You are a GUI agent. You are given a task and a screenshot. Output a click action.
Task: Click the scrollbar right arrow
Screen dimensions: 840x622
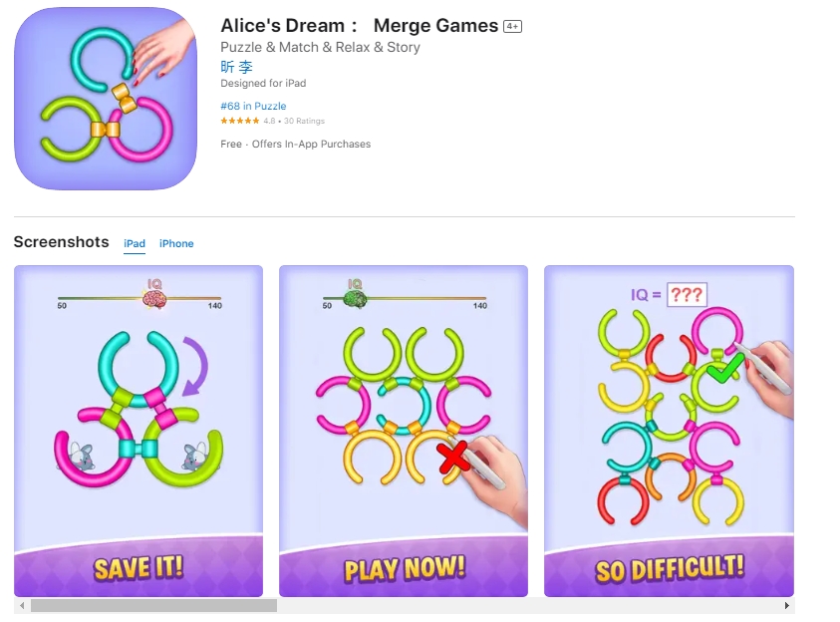click(786, 605)
